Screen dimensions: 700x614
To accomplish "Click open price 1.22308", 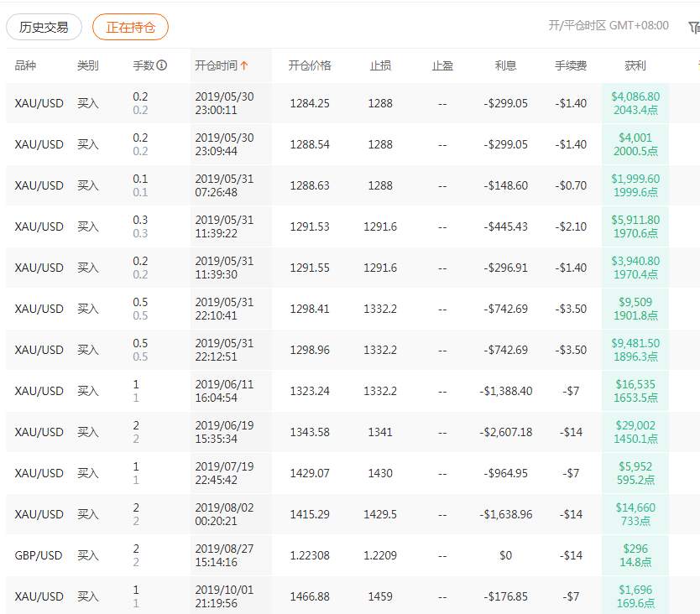I will pos(310,555).
